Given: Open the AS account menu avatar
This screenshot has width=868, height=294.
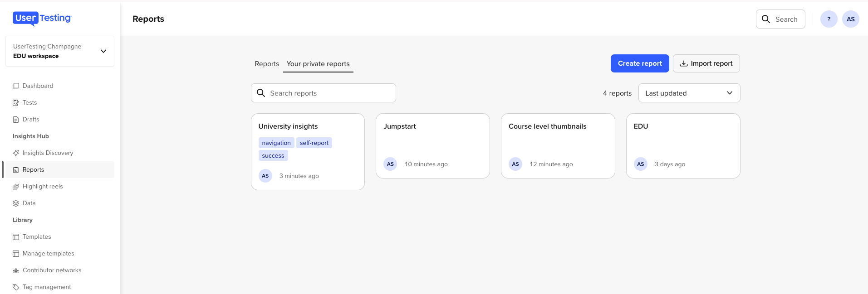Looking at the screenshot, I should tap(850, 19).
